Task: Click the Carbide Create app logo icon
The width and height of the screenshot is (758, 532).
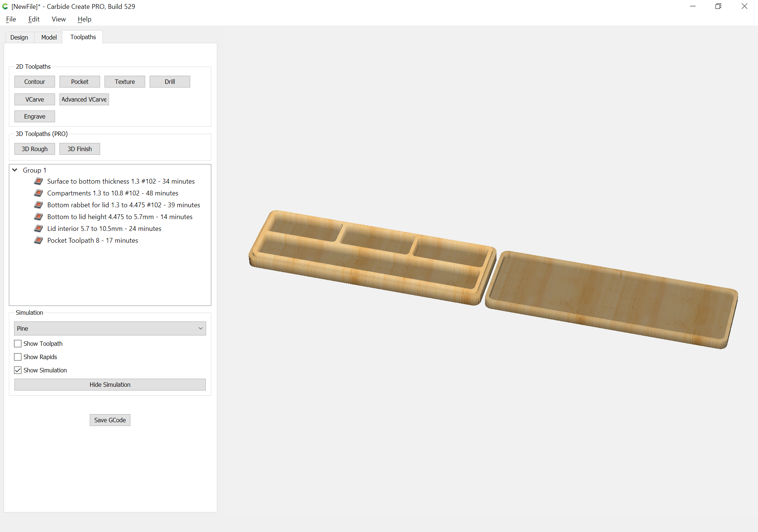Action: pos(5,6)
